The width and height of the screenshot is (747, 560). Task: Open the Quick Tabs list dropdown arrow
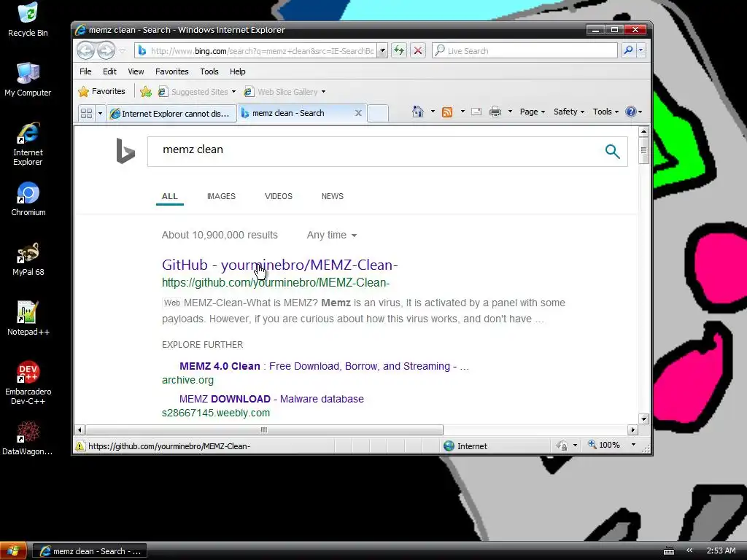tap(100, 113)
